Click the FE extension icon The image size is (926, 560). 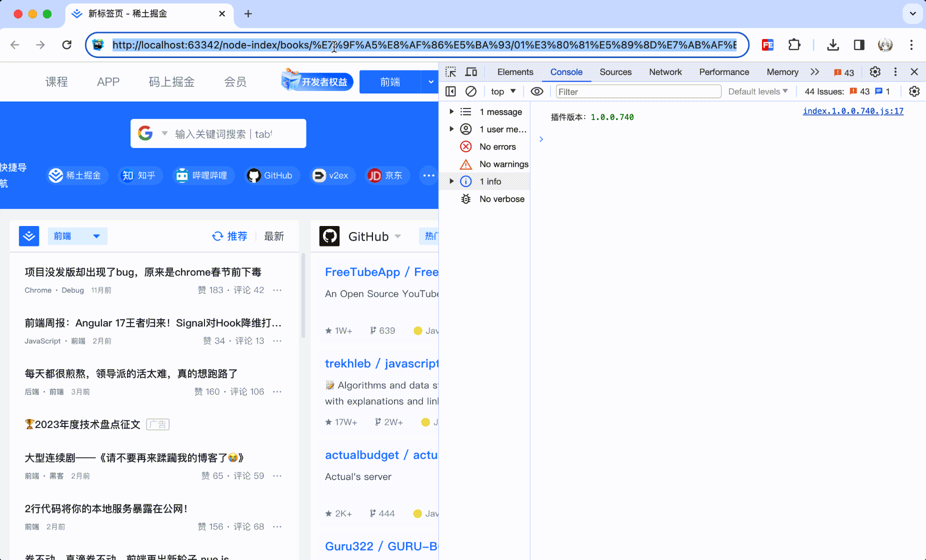click(x=768, y=45)
